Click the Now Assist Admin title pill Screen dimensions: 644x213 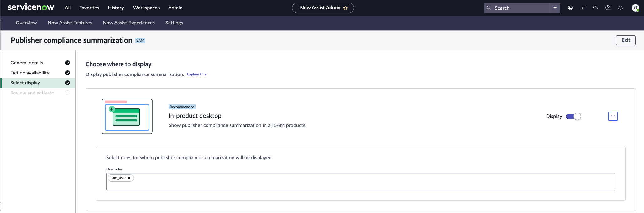[x=323, y=8]
